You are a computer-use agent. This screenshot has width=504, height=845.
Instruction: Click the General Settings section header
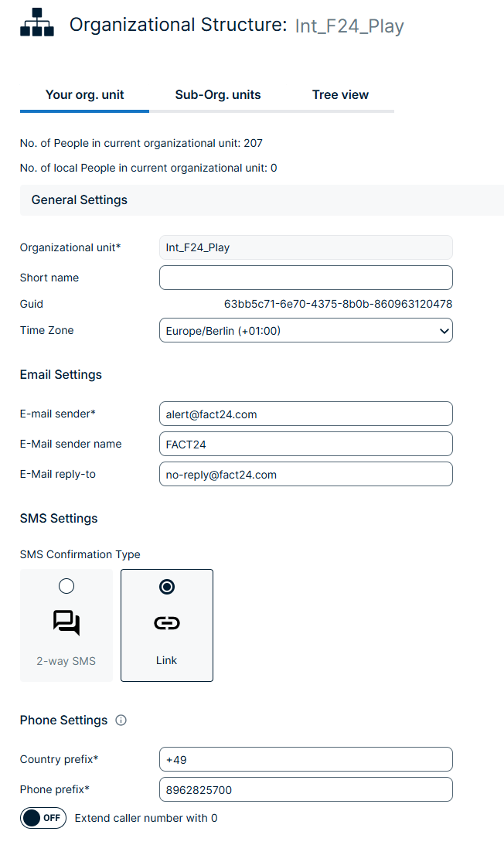(80, 200)
